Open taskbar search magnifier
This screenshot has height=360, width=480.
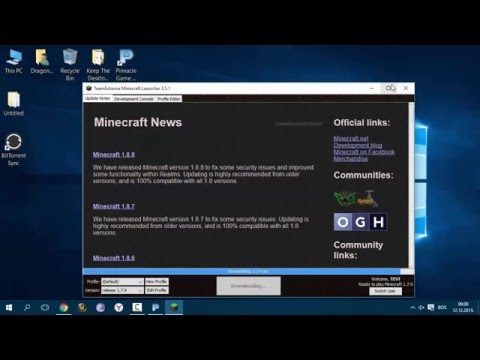[27, 307]
